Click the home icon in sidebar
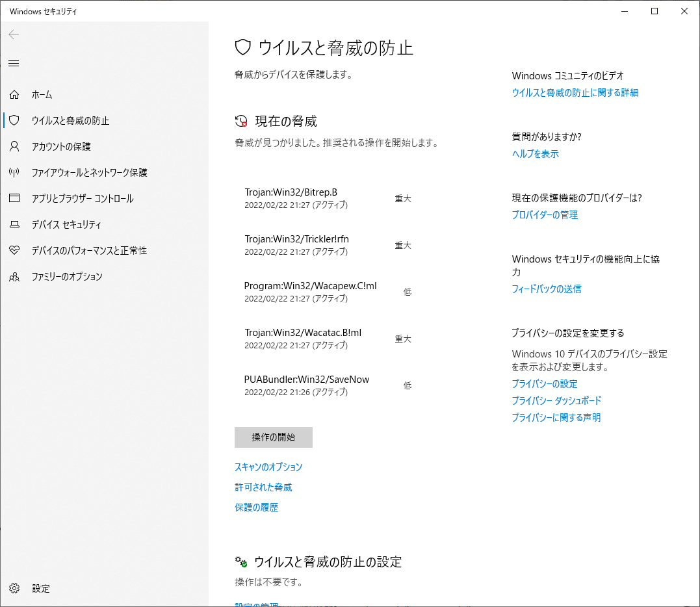700x607 pixels. pyautogui.click(x=14, y=95)
